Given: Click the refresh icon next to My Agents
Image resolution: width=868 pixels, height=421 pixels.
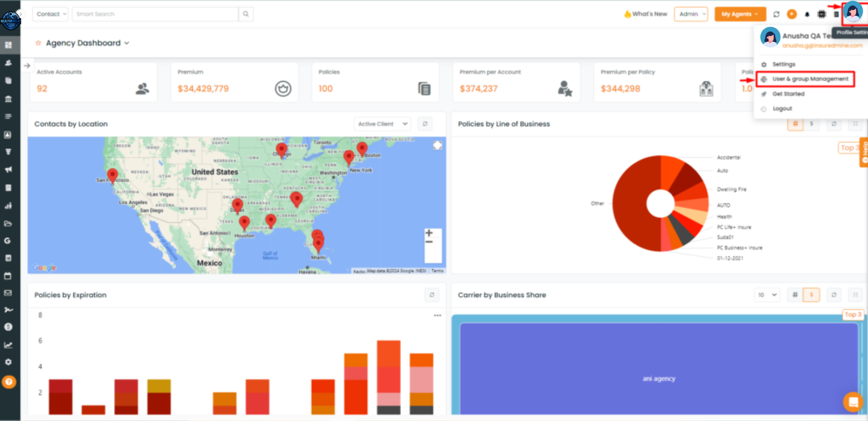Looking at the screenshot, I should 776,14.
